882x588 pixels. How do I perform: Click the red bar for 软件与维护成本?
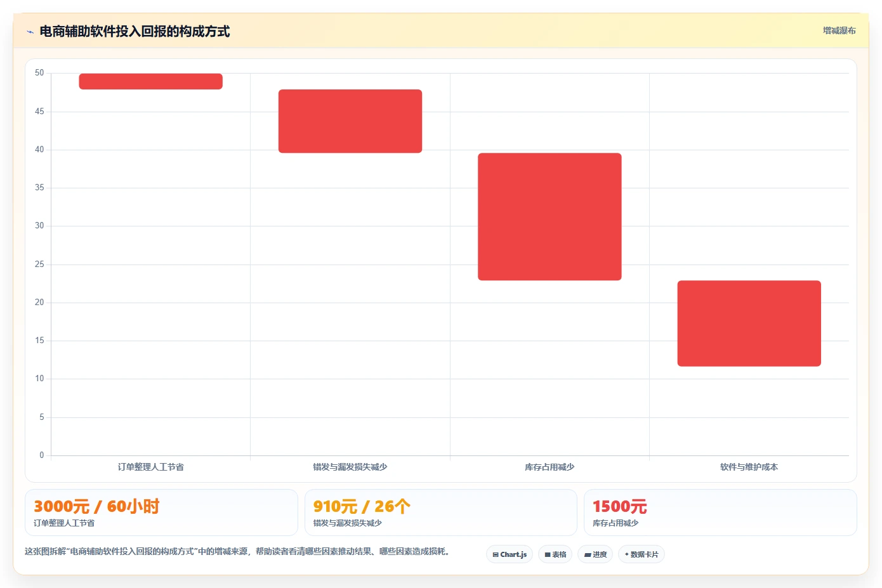coord(749,323)
